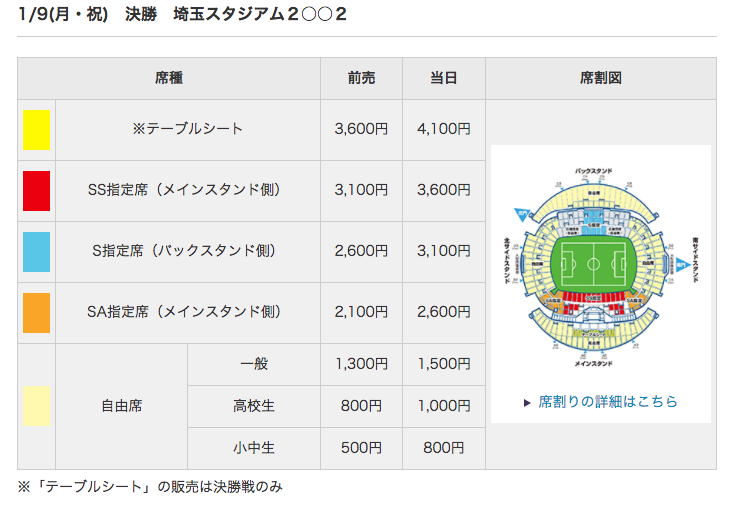734x506 pixels.
Task: Click the pale yellow 自由席 color swatch
Action: point(37,406)
